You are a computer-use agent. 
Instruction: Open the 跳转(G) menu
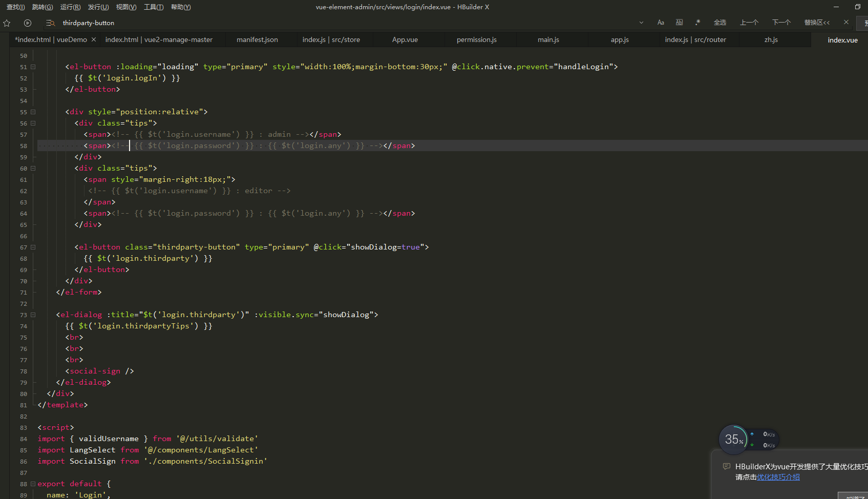pyautogui.click(x=43, y=7)
